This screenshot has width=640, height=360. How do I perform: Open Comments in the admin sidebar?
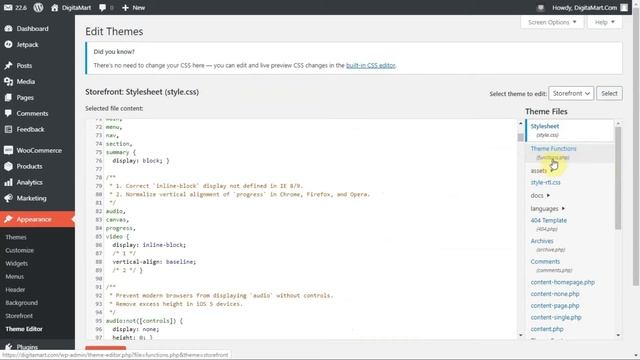point(32,113)
